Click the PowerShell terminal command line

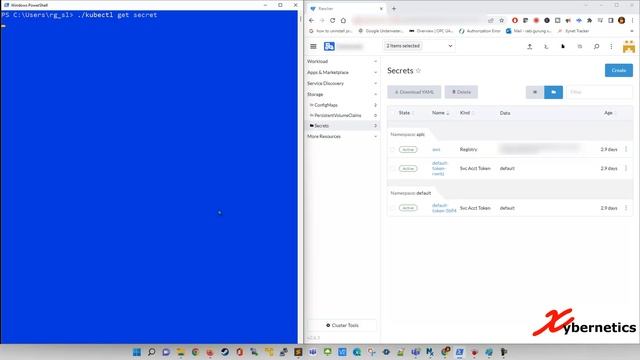coord(79,15)
